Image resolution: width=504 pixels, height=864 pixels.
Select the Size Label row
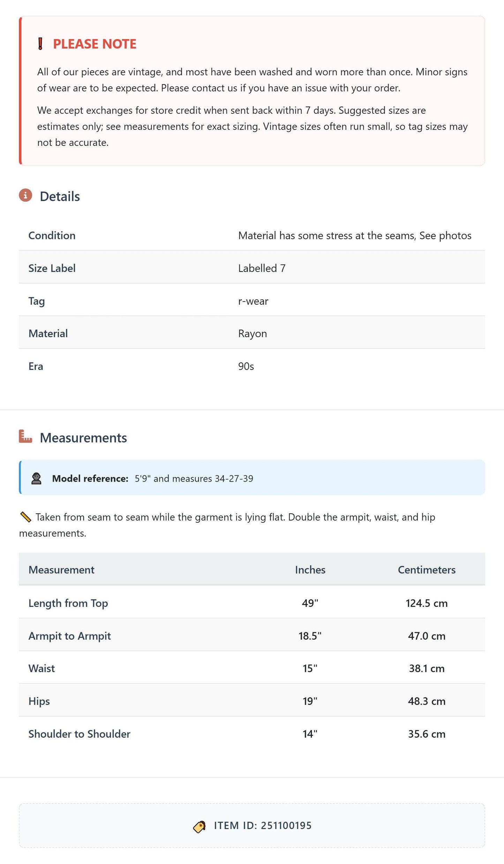click(x=252, y=267)
